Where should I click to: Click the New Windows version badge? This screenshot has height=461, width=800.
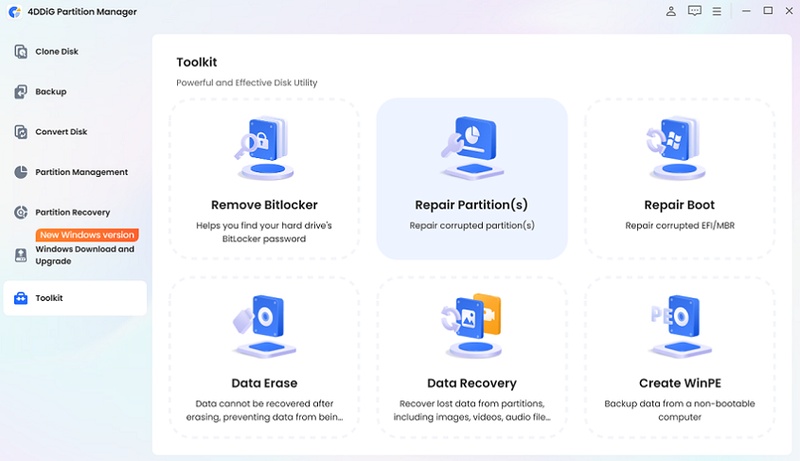pos(87,235)
